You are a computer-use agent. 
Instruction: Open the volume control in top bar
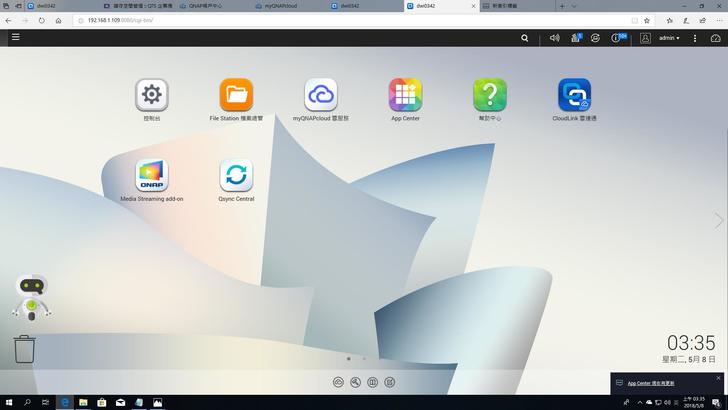pyautogui.click(x=554, y=38)
